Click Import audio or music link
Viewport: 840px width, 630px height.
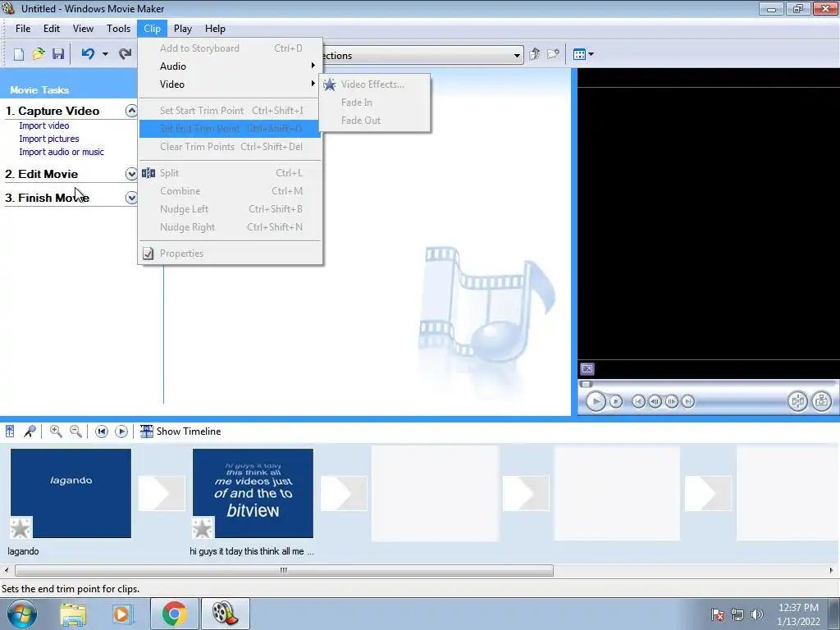click(x=62, y=152)
